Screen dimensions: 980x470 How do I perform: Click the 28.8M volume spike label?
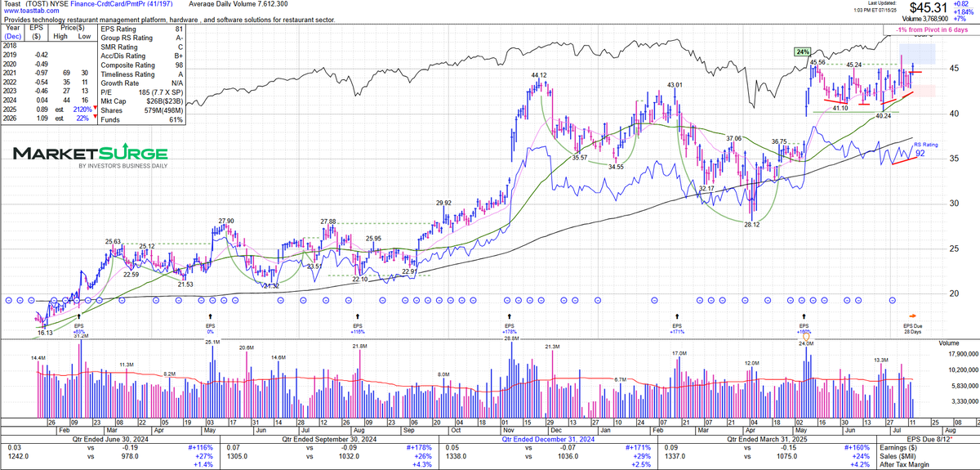512,338
